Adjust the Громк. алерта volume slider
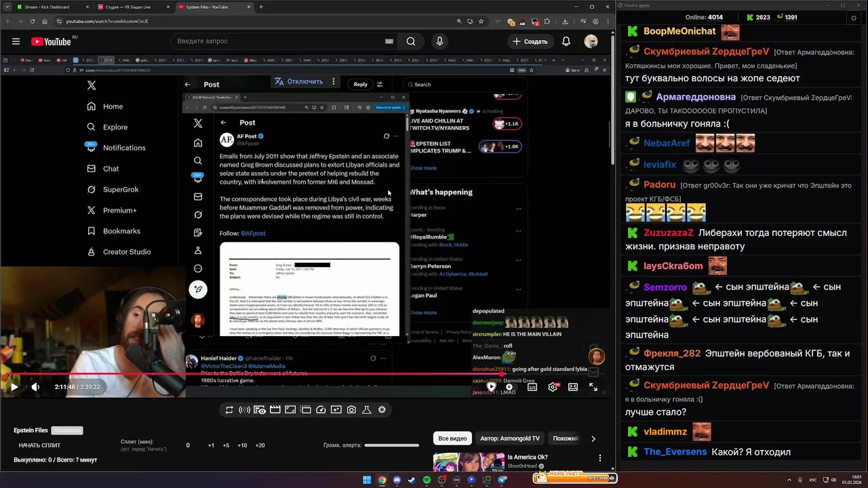868x488 pixels. point(391,445)
